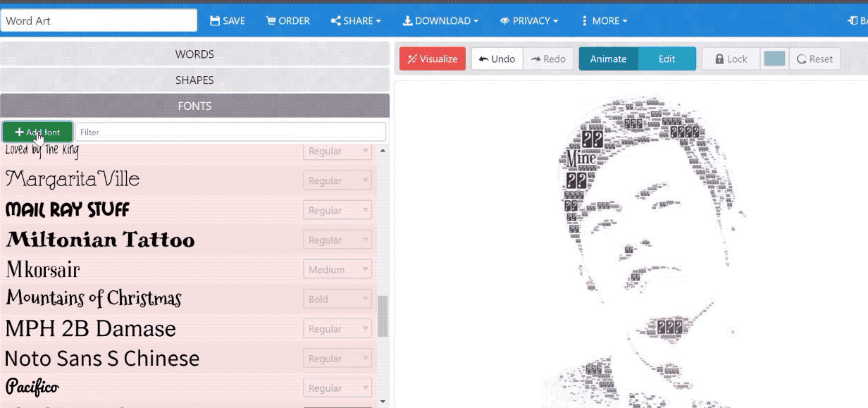This screenshot has width=868, height=408.
Task: Open Medium style dropdown for Mkorsair
Action: click(x=337, y=269)
